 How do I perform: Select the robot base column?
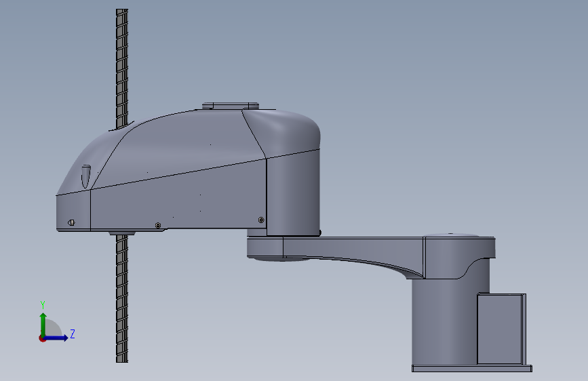click(444, 321)
